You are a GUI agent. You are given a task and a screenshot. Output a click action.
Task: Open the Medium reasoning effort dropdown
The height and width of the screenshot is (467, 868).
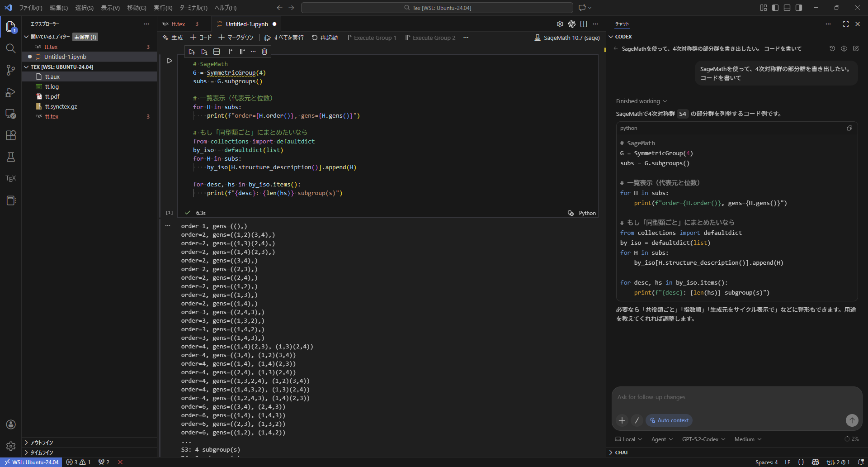tap(748, 439)
